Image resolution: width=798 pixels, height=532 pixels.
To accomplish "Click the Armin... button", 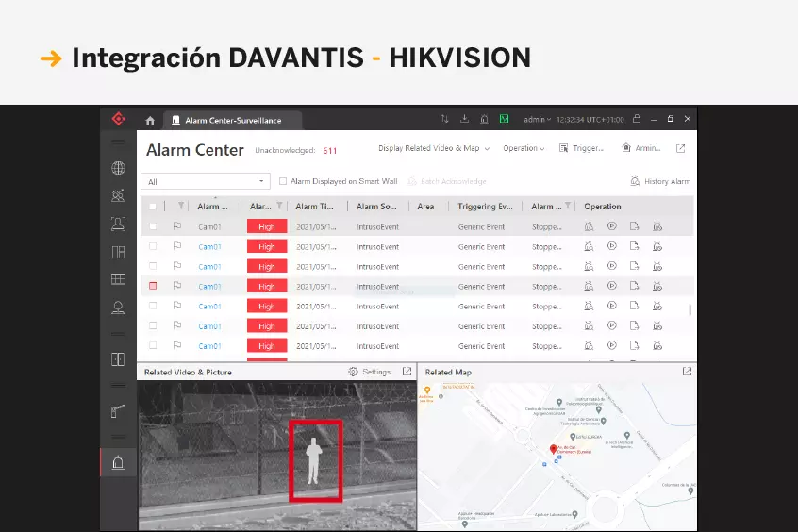I will (x=641, y=148).
